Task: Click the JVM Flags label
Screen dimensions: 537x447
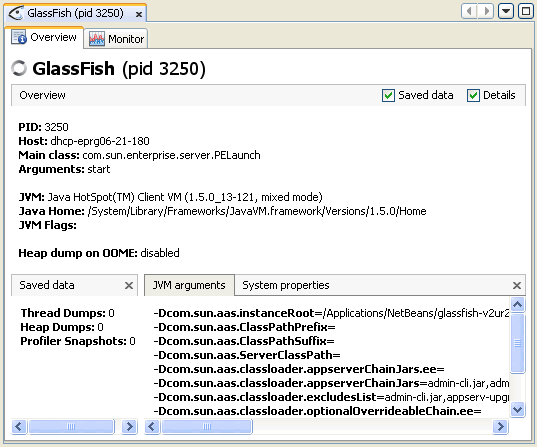Action: (x=48, y=225)
